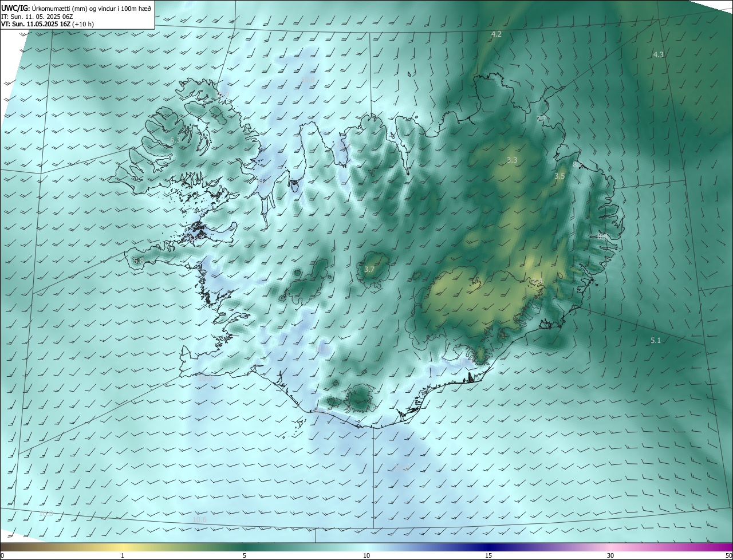Click the 10.6 value label on the map
Image resolution: width=733 pixels, height=560 pixels.
(199, 519)
